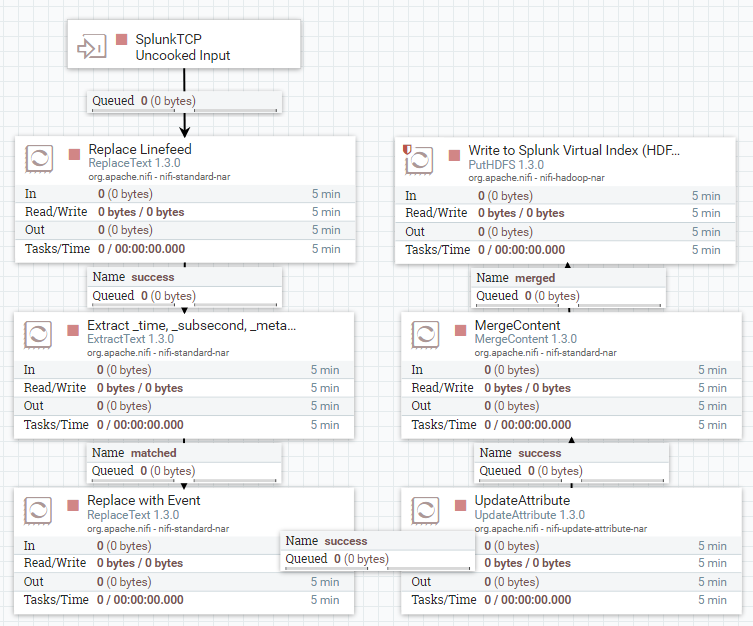Select the Extract _time, _subsecond title
The height and width of the screenshot is (626, 753).
click(x=191, y=325)
